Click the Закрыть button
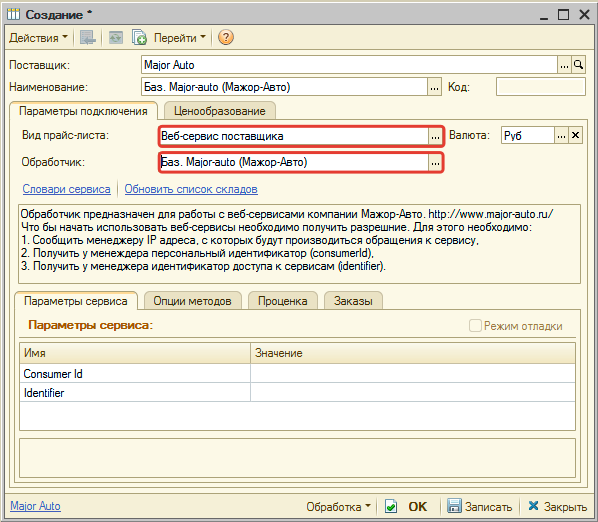The width and height of the screenshot is (598, 522). pos(558,507)
